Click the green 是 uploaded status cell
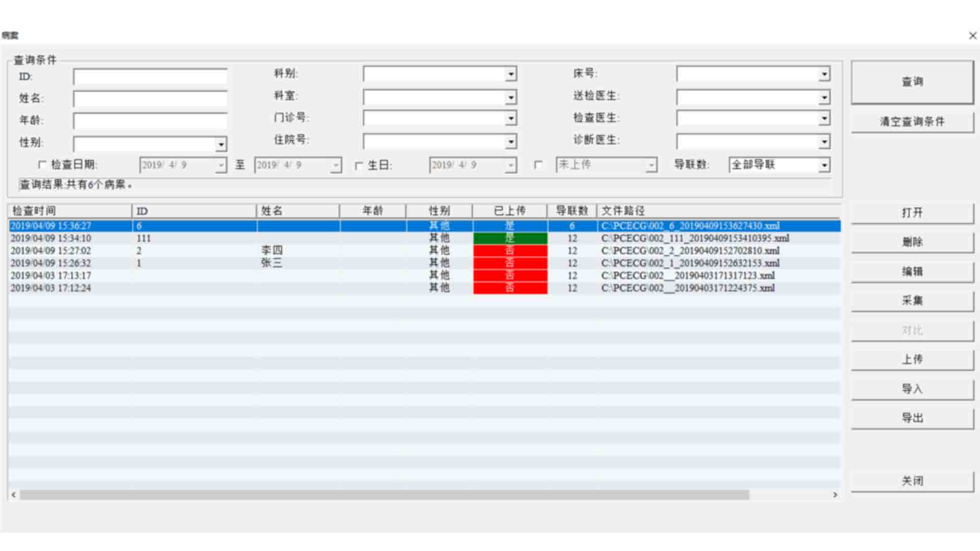 tap(510, 238)
